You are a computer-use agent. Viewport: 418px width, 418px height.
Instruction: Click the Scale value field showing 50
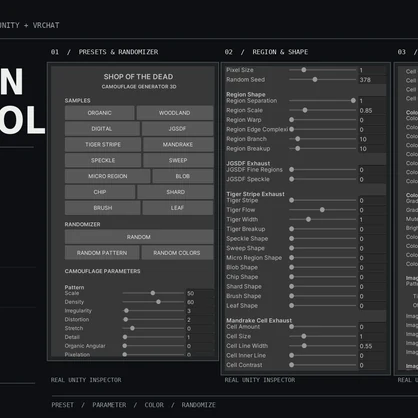tap(200, 293)
